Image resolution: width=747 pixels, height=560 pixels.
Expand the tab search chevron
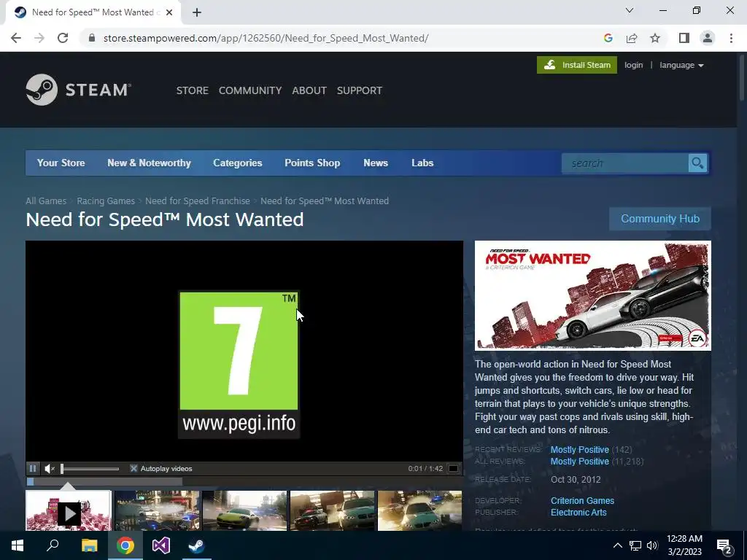(x=630, y=10)
